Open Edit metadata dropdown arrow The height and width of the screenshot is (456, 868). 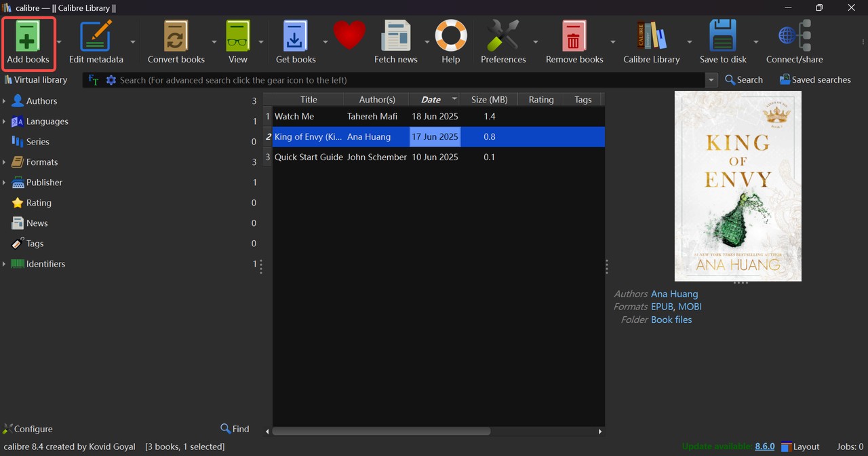[x=133, y=42]
